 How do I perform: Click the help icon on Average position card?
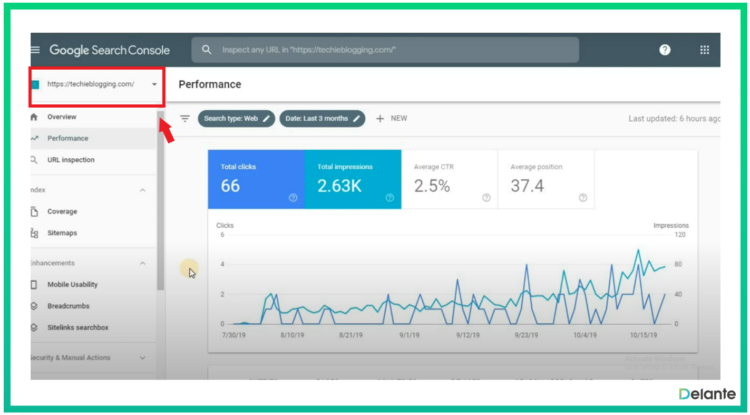click(x=582, y=198)
